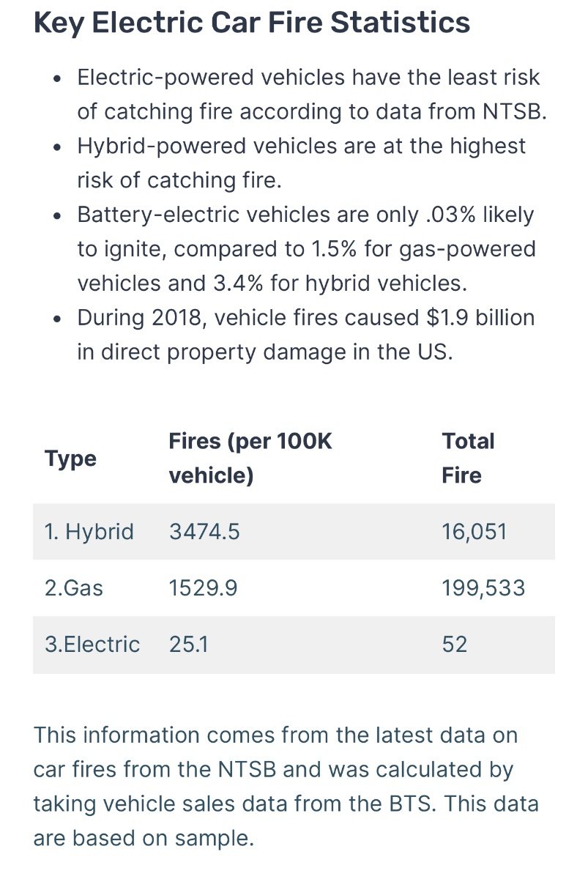This screenshot has height=879, width=588.
Task: Select the Total Fire column header
Action: (469, 459)
